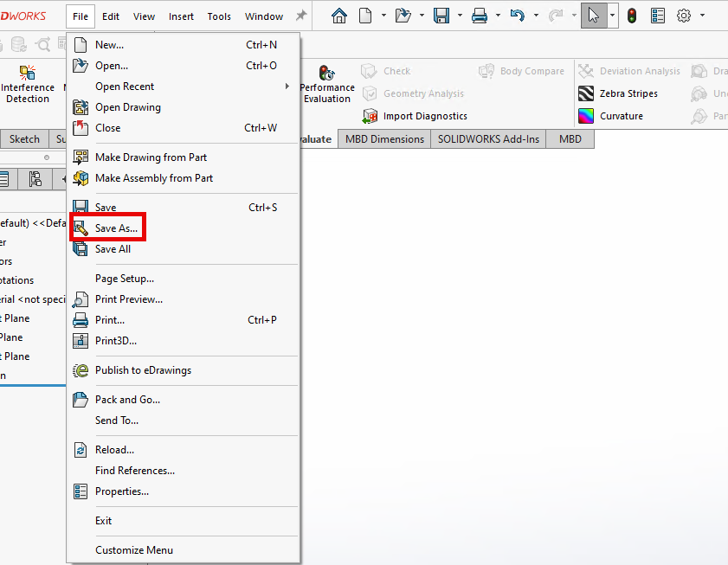Click the Open folder toolbar icon
Screen dimensions: 728x565
[x=403, y=16]
